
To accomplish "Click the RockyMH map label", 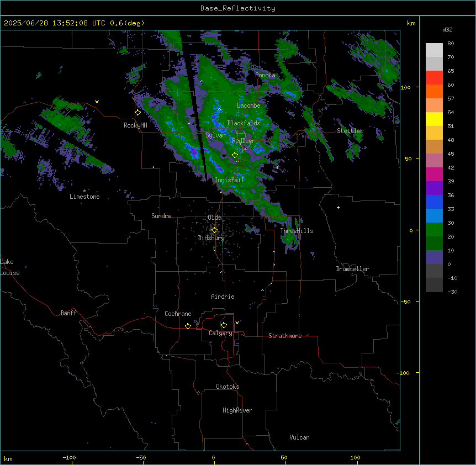I will (x=135, y=125).
